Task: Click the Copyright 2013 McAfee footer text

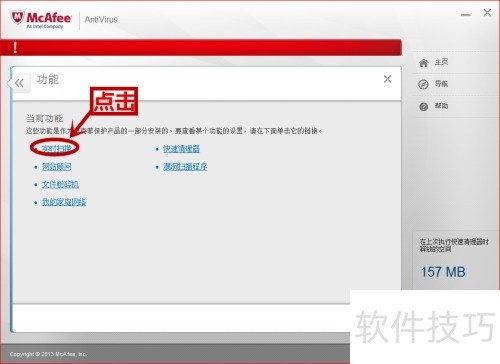Action: click(48, 354)
